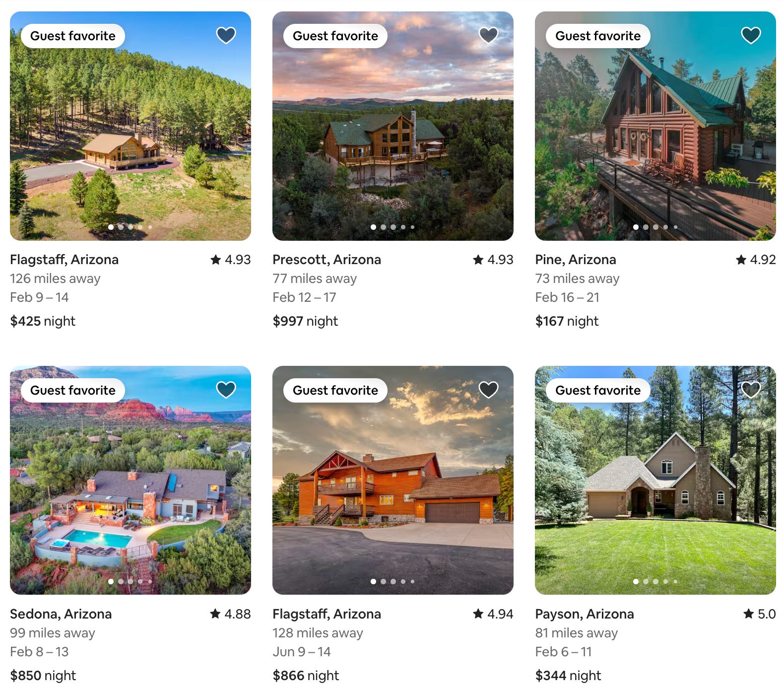Viewport: 784px width, 690px height.
Task: Select the $167 night price for Pine
Action: (567, 321)
